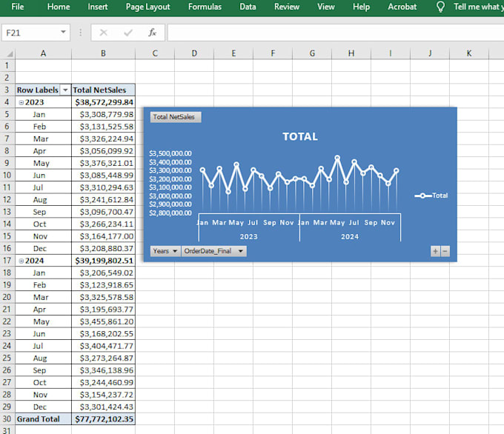Click inside the formula bar input

(335, 33)
